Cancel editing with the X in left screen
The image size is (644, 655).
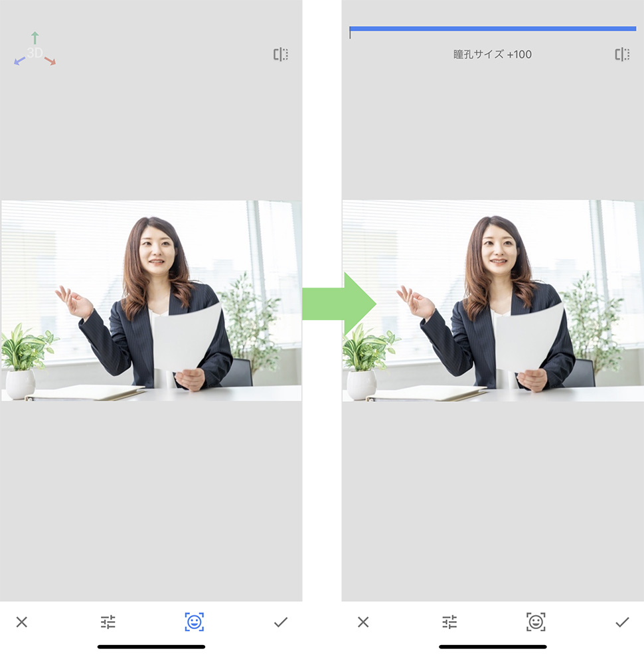click(22, 622)
